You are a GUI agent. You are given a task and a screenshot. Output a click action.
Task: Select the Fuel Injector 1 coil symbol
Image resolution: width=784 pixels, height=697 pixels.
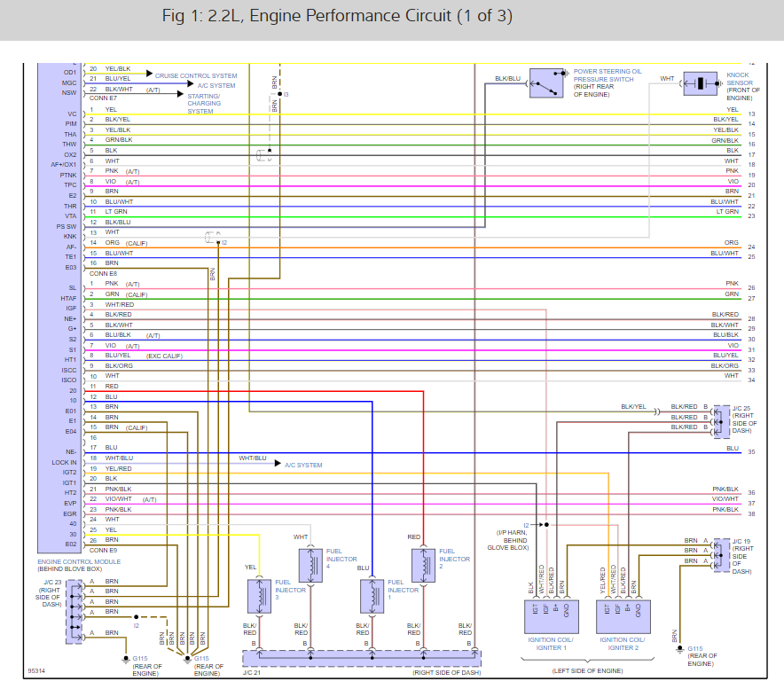[x=372, y=596]
